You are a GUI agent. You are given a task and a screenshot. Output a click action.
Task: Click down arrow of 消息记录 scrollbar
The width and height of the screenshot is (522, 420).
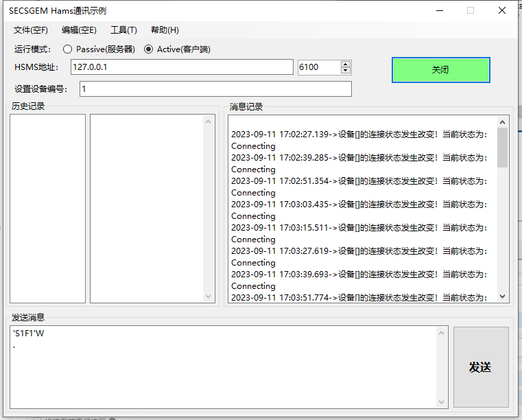pos(502,296)
